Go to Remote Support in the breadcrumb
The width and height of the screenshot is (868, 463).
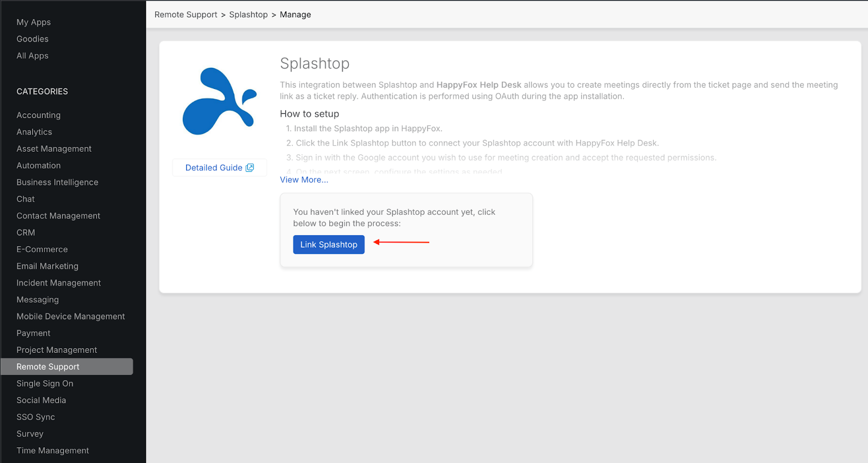coord(186,15)
